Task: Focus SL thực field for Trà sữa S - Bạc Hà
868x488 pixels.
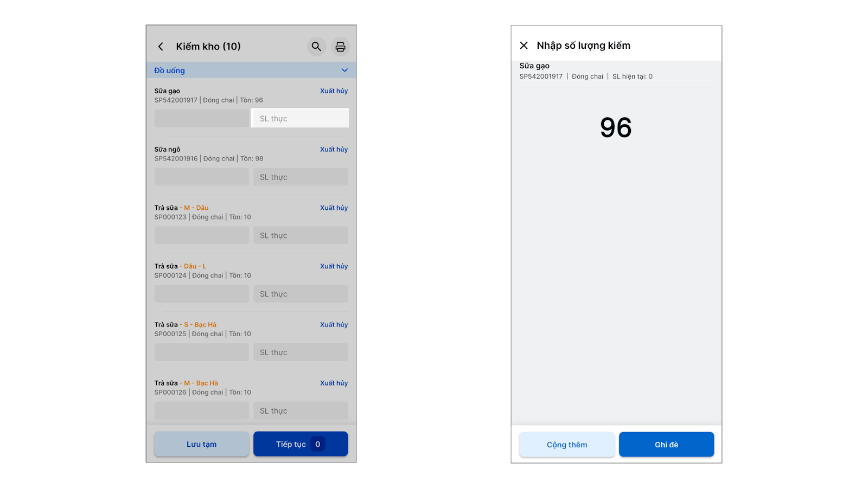Action: pyautogui.click(x=300, y=352)
